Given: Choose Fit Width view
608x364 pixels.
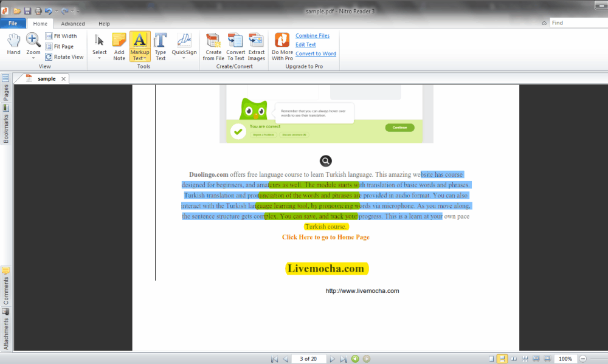Looking at the screenshot, I should tap(61, 36).
